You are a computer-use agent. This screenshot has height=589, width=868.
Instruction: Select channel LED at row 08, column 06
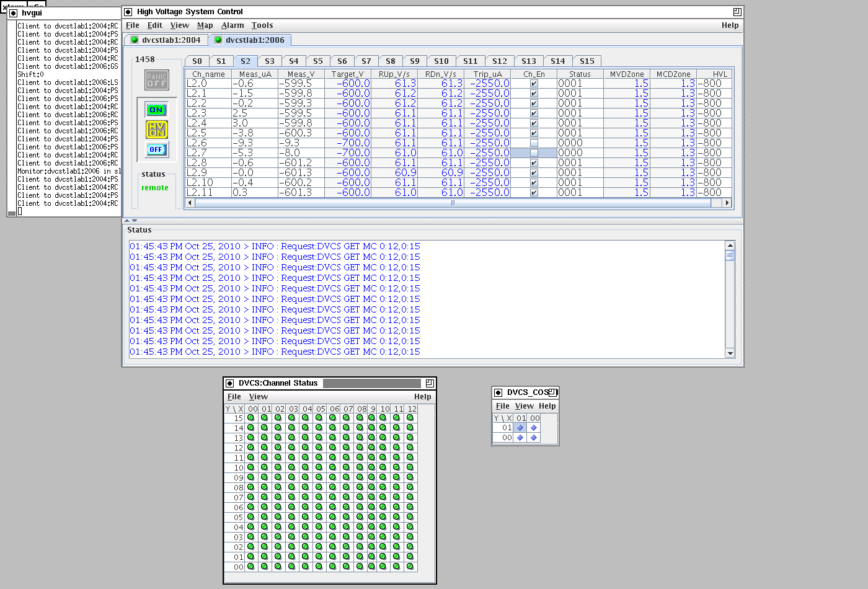pos(333,487)
